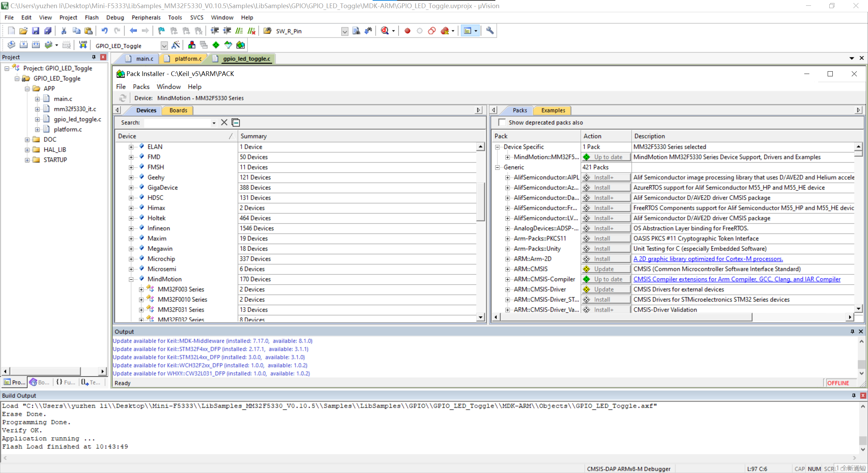Image resolution: width=868 pixels, height=473 pixels.
Task: Refresh packs using the Pack Installer reload icon
Action: (x=123, y=98)
